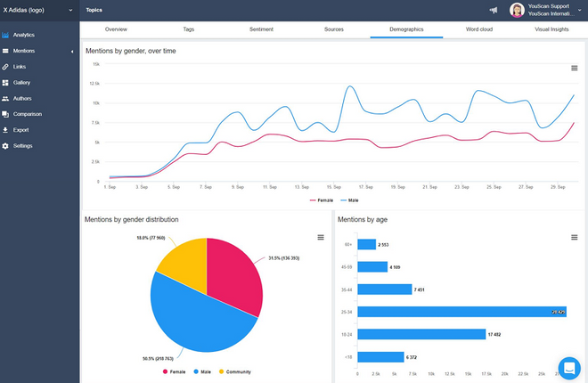Click the red Female pie slice

point(234,277)
